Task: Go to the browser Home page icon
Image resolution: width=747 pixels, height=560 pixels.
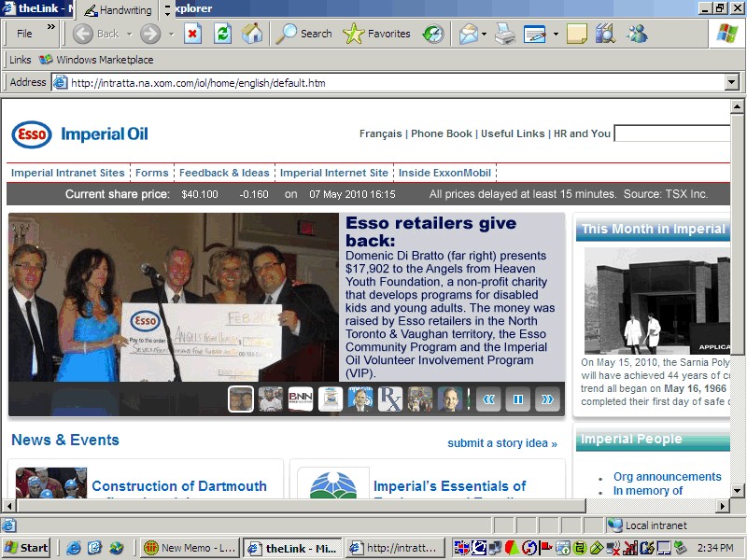Action: [x=252, y=34]
